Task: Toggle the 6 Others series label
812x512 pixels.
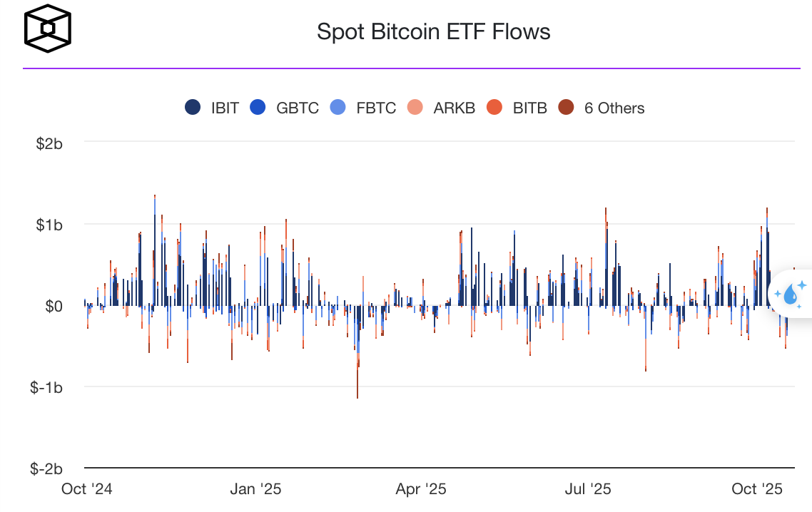Action: point(614,108)
